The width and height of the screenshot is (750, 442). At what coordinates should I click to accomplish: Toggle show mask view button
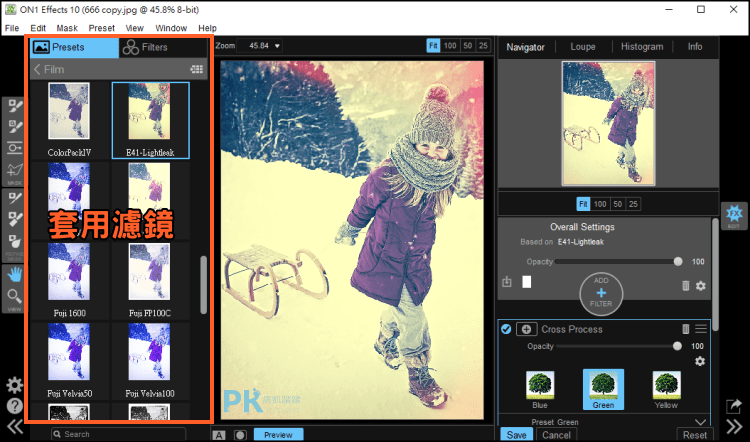[240, 435]
